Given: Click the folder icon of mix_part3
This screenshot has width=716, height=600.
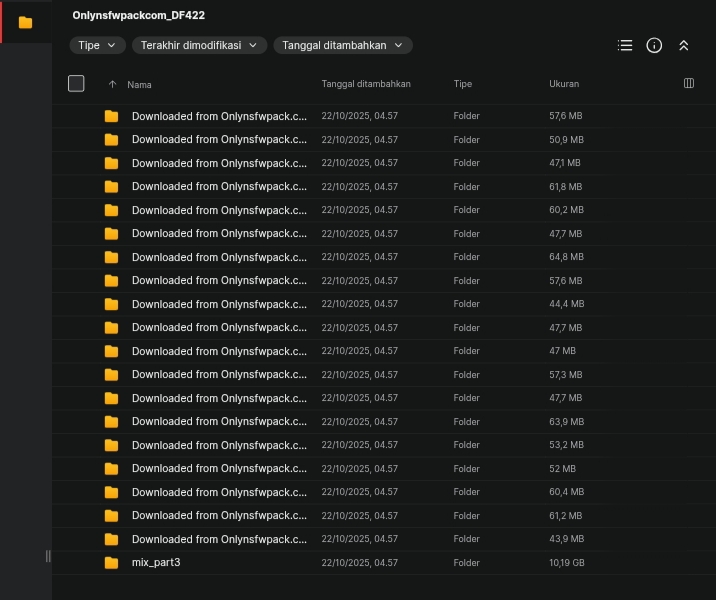Looking at the screenshot, I should tap(111, 563).
